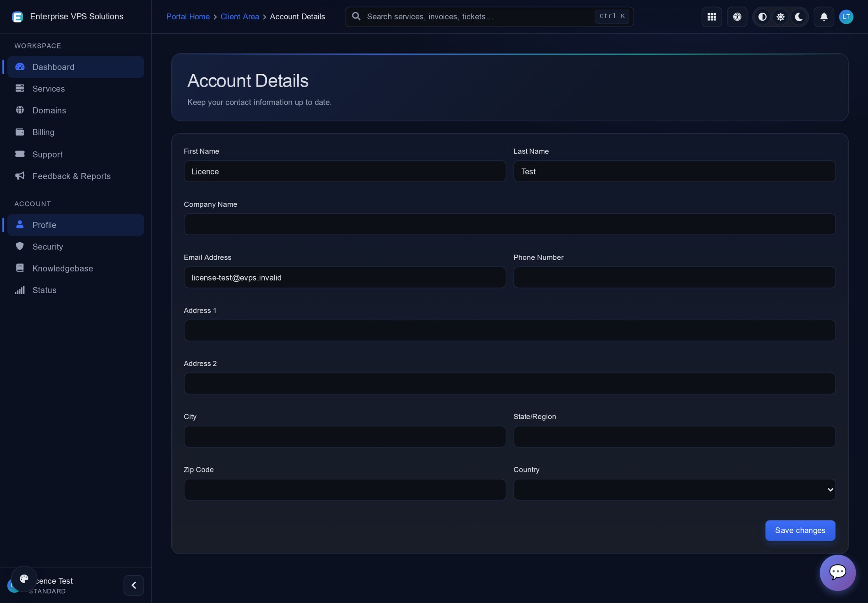Screen dimensions: 868x603
Task: Select Security in the Account section
Action: pyautogui.click(x=76, y=246)
